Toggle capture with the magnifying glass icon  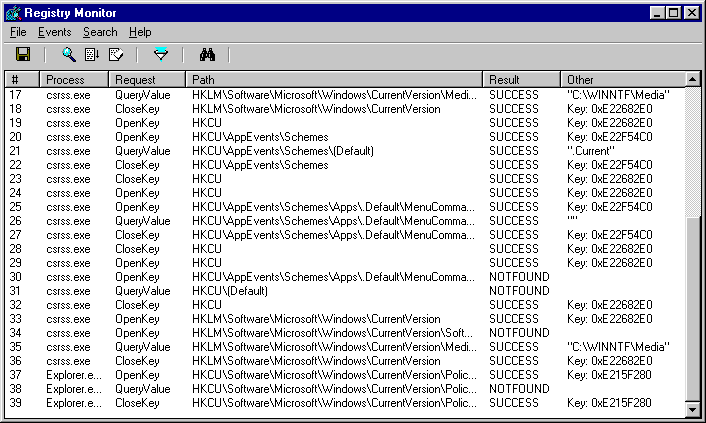coord(69,55)
